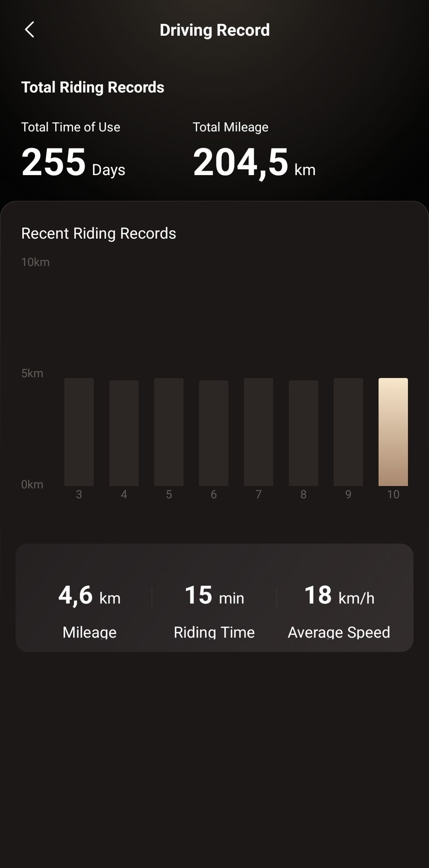Tap the 15 min Riding Time stat
Screen dimensions: 429x868
coord(214,596)
